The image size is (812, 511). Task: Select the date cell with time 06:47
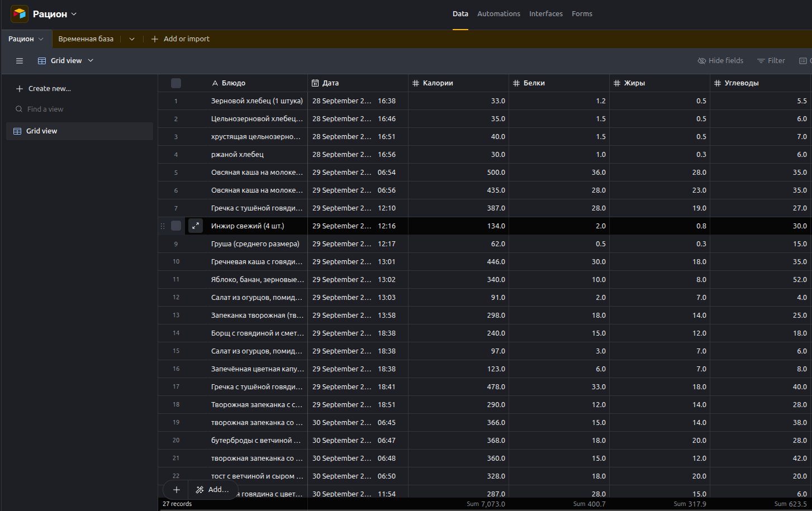coord(358,441)
